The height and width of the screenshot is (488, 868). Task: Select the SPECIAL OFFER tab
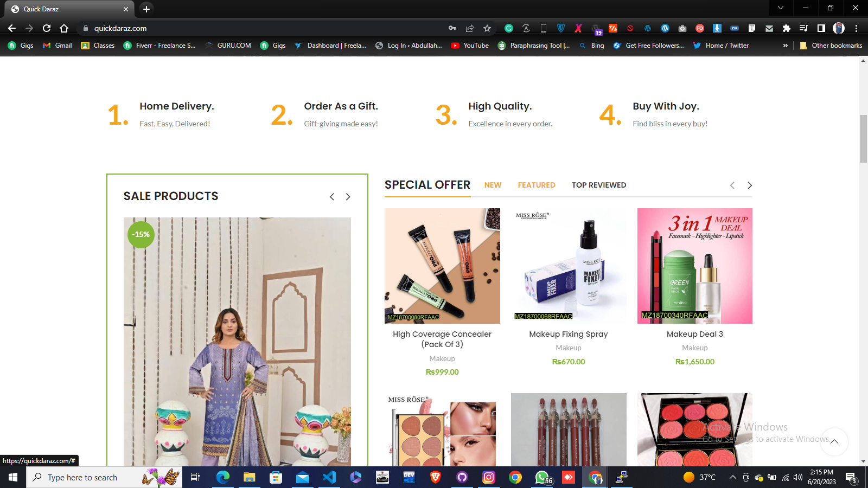point(427,185)
